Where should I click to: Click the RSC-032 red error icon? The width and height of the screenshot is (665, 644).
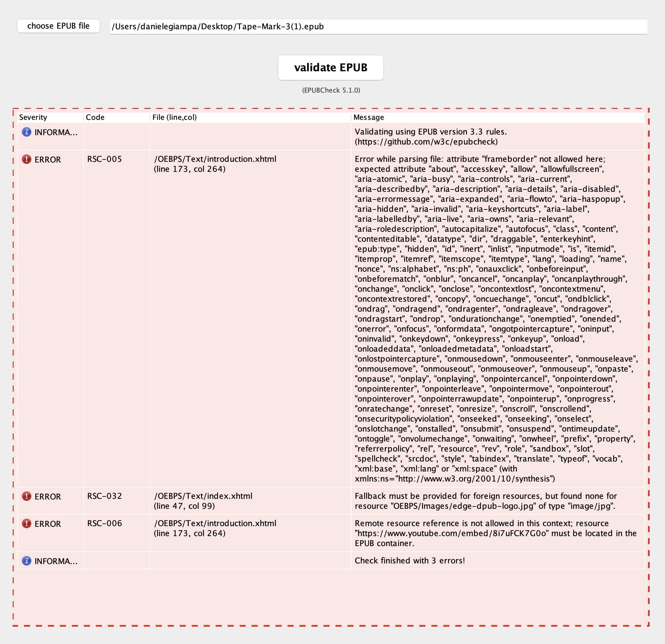(x=27, y=496)
